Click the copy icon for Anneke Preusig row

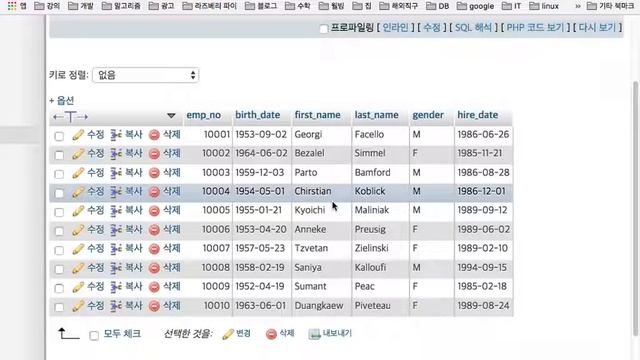[116, 230]
